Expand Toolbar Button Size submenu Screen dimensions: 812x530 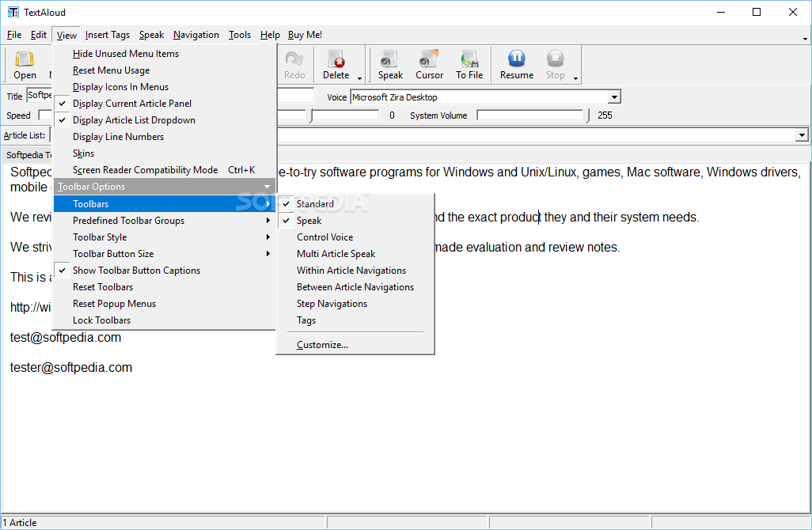coord(165,254)
